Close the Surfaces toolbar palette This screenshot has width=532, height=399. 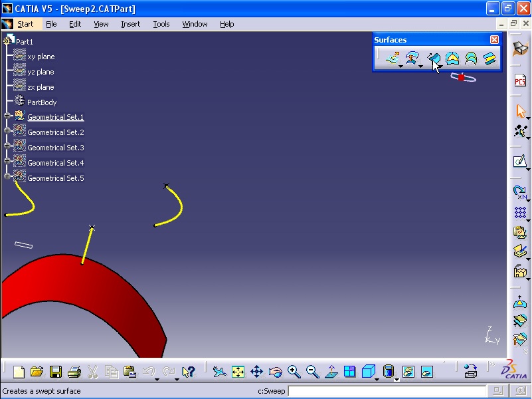click(x=494, y=39)
